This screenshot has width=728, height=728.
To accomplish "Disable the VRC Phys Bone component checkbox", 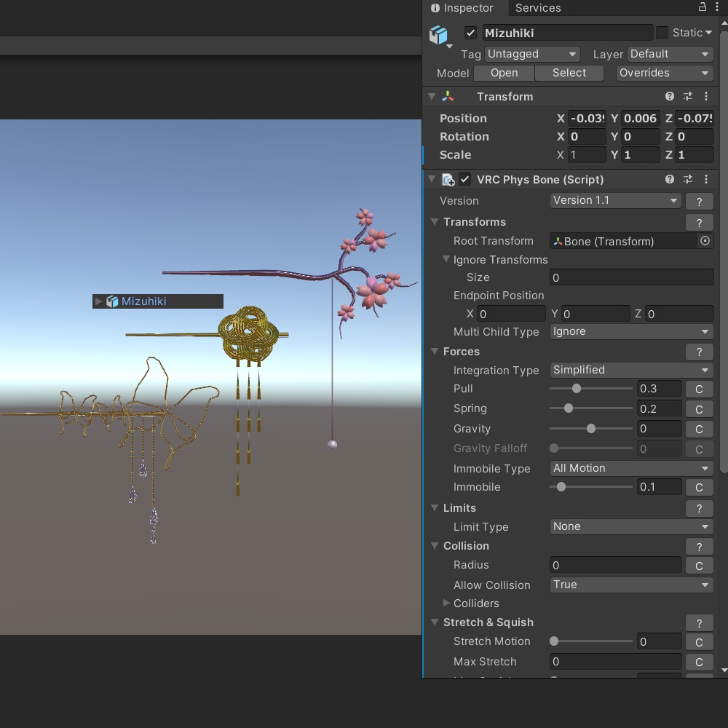I will (464, 179).
